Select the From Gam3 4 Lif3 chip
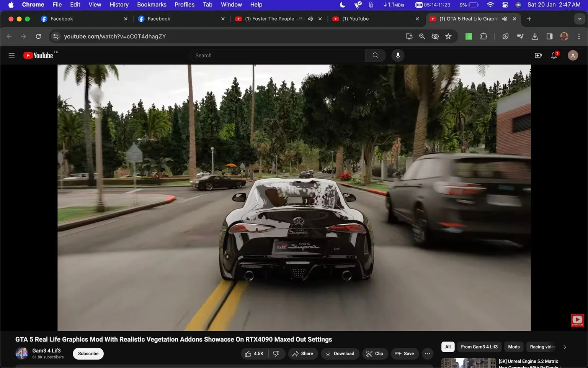This screenshot has width=588, height=368. [x=479, y=347]
